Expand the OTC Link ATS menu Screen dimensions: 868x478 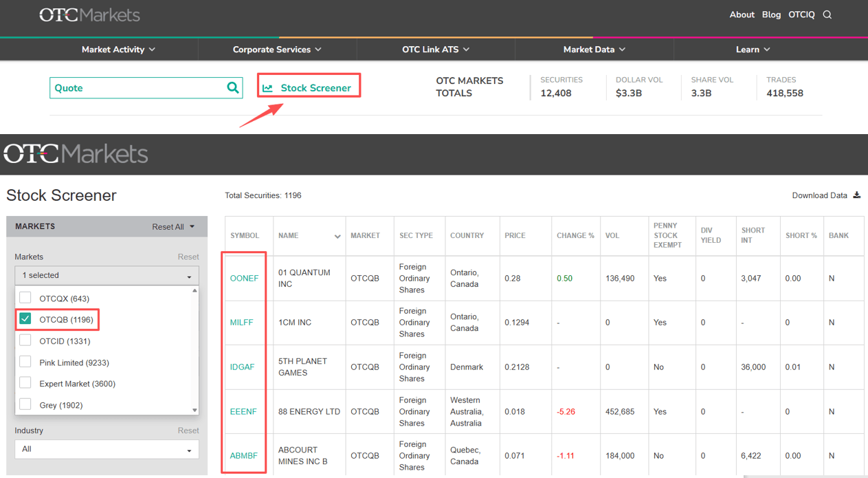tap(436, 50)
